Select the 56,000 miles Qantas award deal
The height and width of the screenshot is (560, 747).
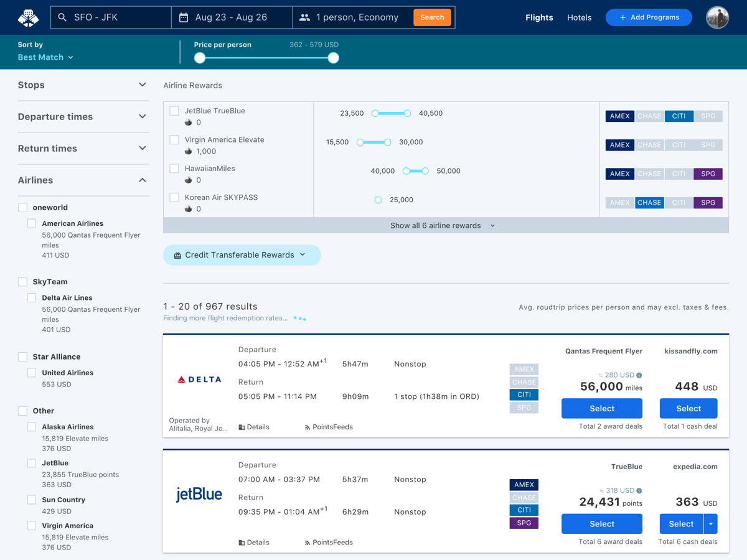coord(602,409)
